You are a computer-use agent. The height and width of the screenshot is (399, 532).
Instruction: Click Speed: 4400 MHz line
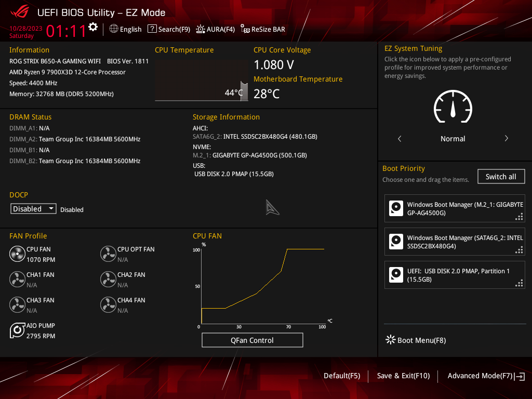(x=33, y=83)
